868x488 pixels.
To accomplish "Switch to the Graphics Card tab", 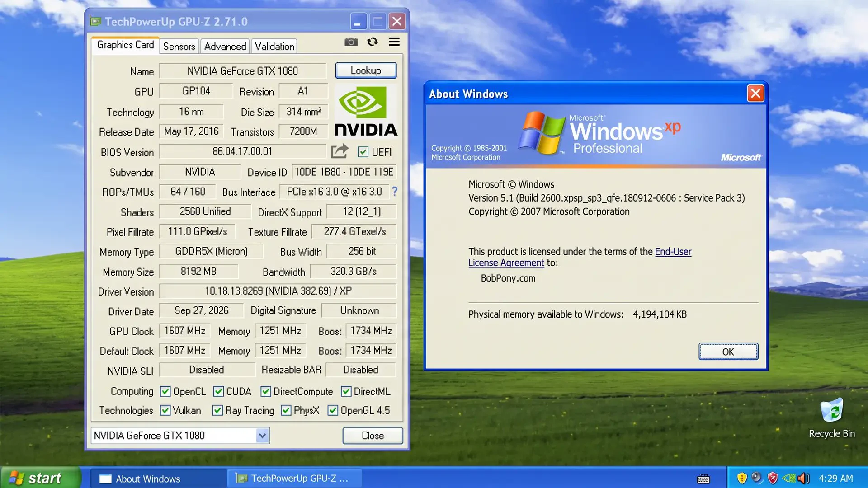I will coord(125,45).
